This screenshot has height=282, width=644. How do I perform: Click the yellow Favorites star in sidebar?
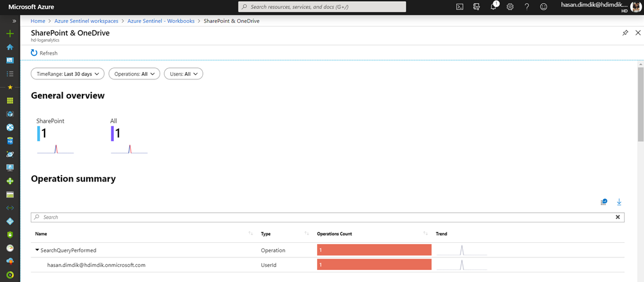coord(10,87)
